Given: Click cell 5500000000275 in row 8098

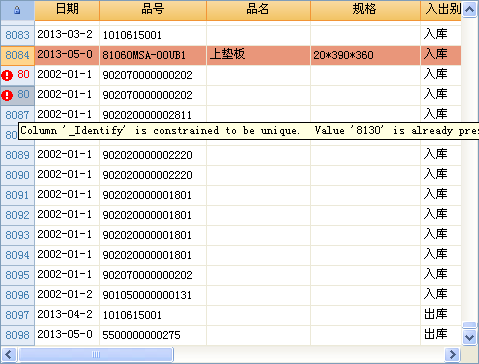Looking at the screenshot, I should pyautogui.click(x=153, y=335).
